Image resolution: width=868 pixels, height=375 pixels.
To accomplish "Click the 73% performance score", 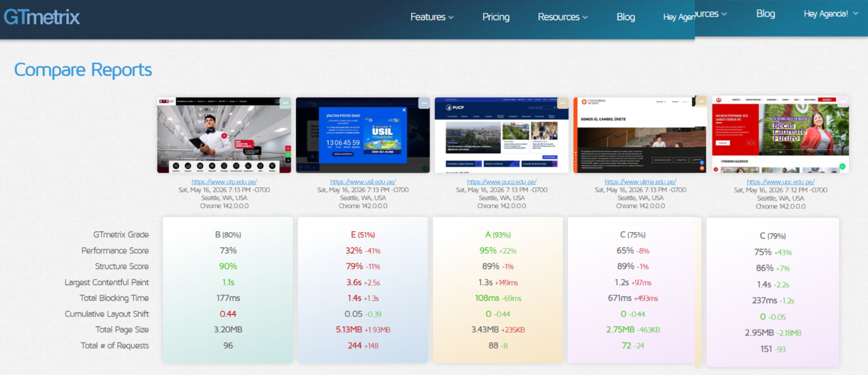I will (x=228, y=250).
